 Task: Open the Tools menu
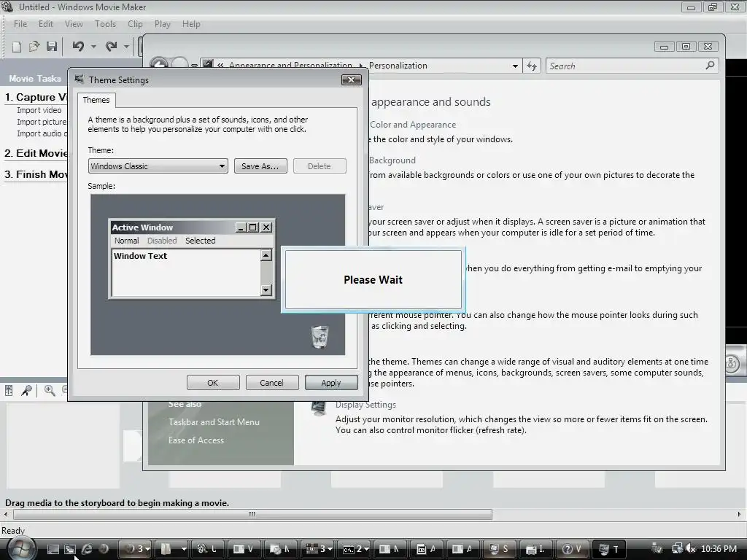[x=105, y=24]
